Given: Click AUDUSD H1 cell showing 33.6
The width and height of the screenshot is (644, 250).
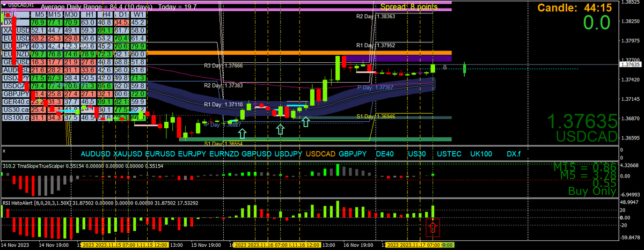Looking at the screenshot, I should point(87,70).
